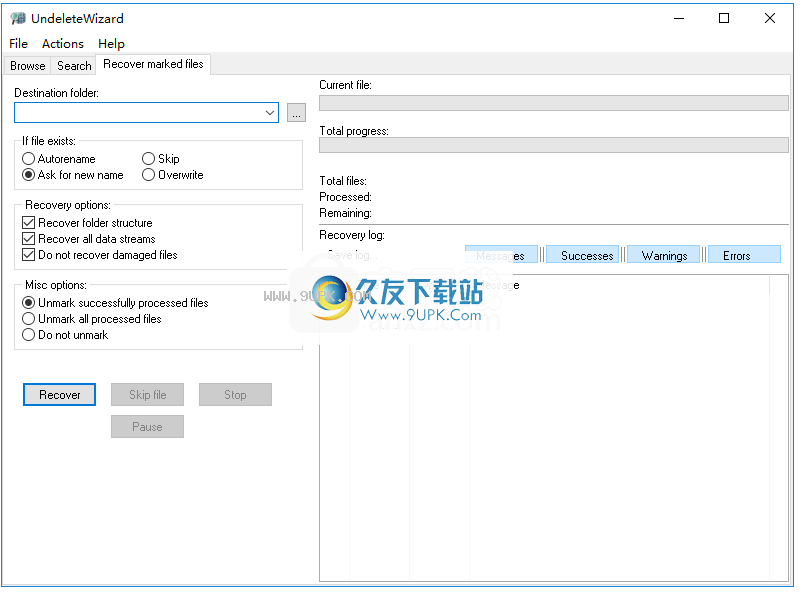Screen dimensions: 800x597
Task: Toggle Recover all data streams checkbox
Action: [x=89, y=239]
